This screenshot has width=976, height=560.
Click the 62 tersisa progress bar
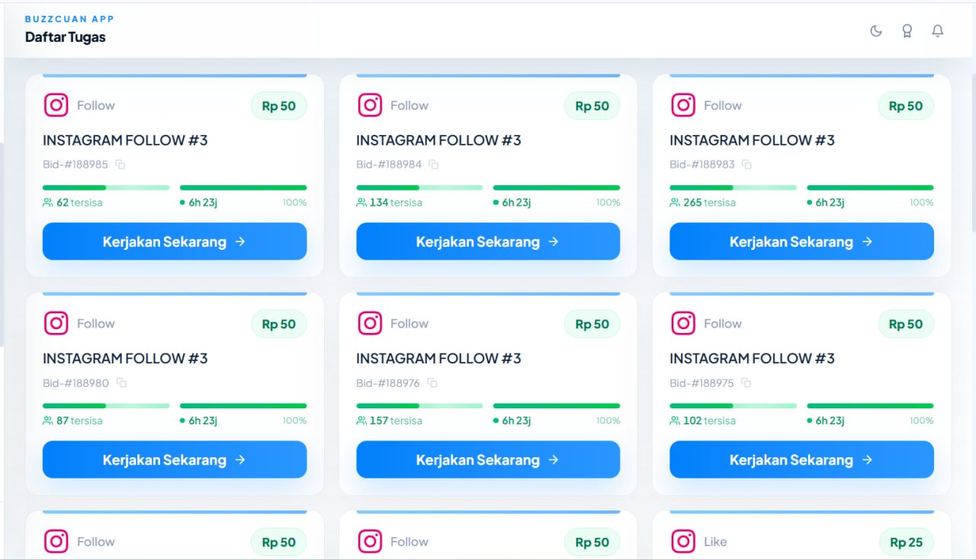(x=106, y=187)
